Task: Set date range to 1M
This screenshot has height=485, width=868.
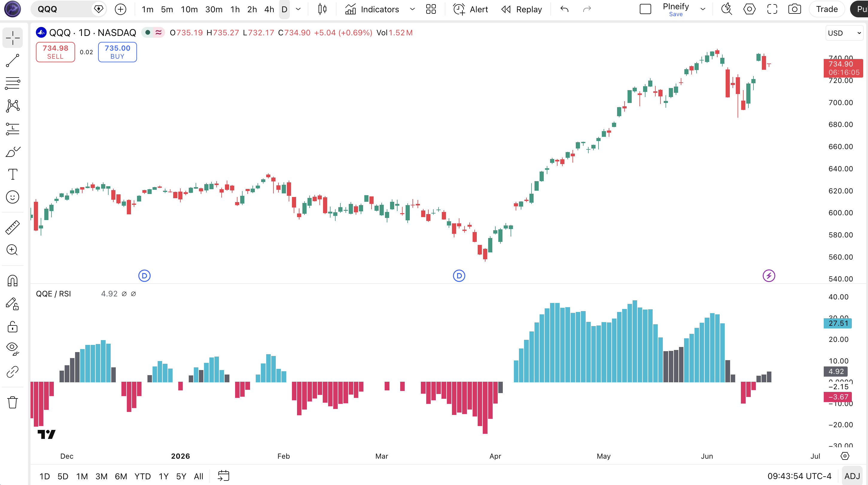Action: [x=82, y=476]
